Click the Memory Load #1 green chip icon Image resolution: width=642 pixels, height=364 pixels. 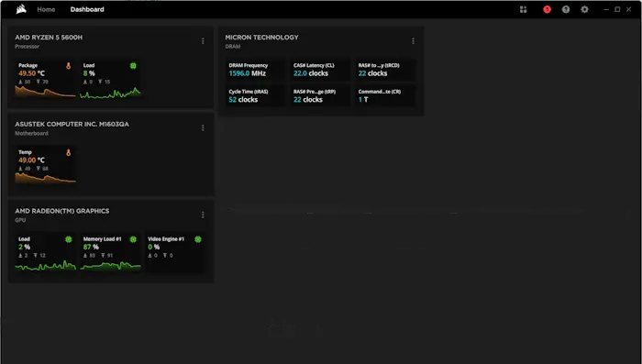coord(133,239)
